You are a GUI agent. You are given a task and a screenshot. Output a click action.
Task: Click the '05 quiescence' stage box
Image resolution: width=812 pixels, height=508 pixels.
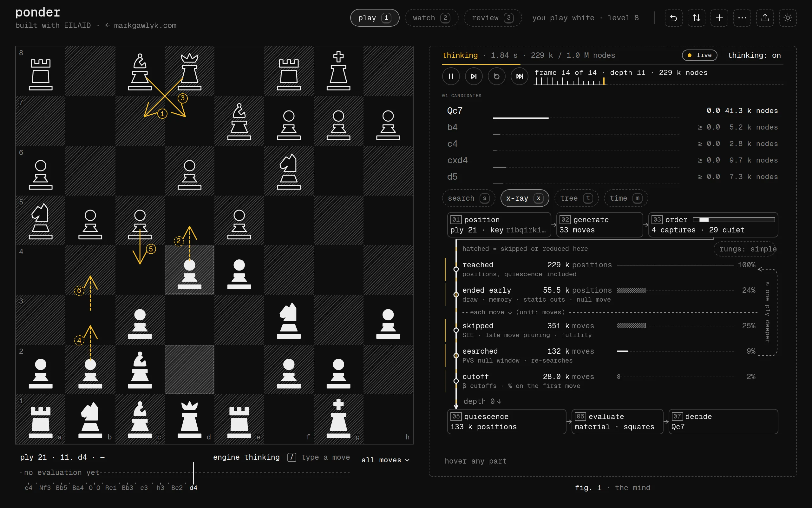[507, 422]
